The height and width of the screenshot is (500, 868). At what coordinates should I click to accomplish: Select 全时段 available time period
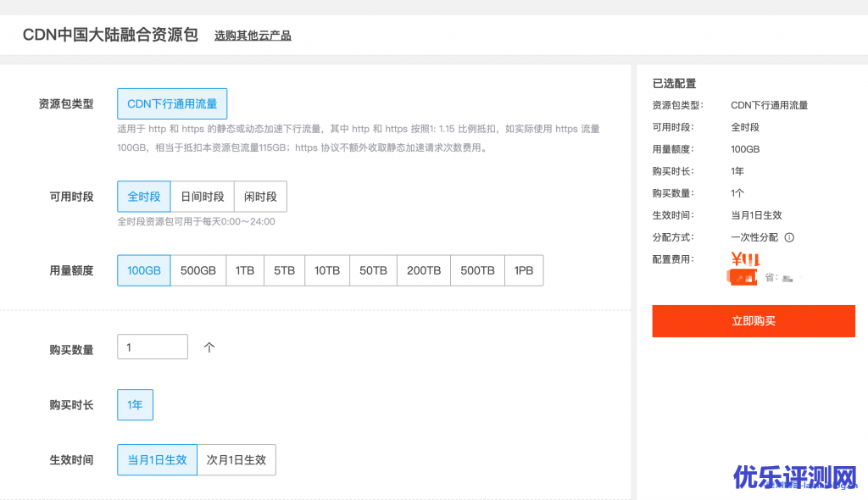[x=144, y=197]
